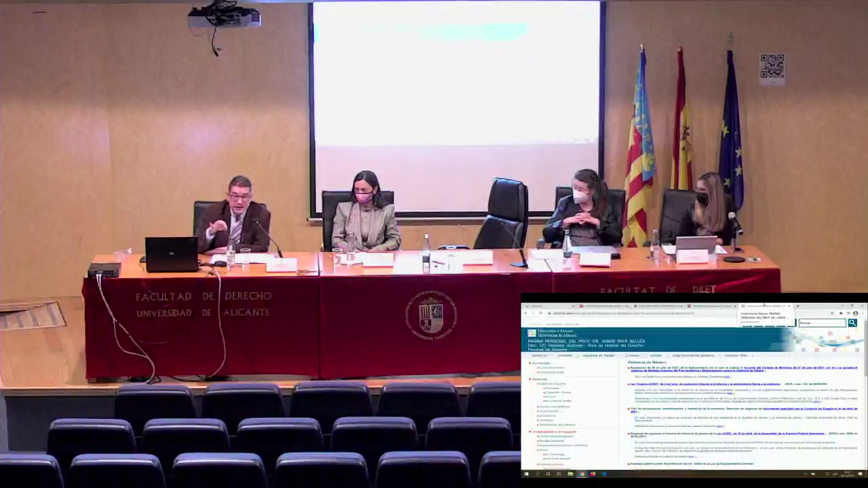Bookmark the page with the star icon
The height and width of the screenshot is (488, 868).
tap(833, 313)
